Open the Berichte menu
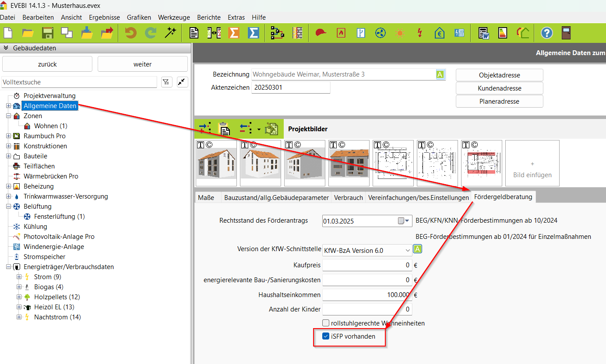Screen dimensions: 606x364 (x=209, y=17)
